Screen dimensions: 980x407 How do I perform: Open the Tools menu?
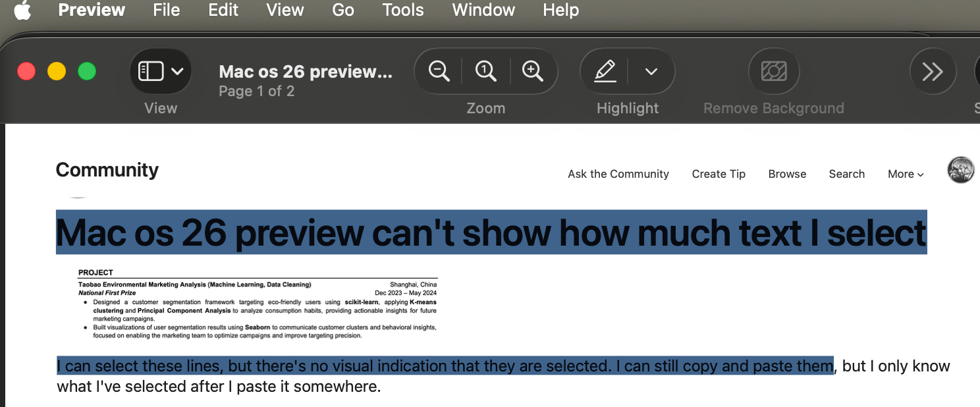403,10
